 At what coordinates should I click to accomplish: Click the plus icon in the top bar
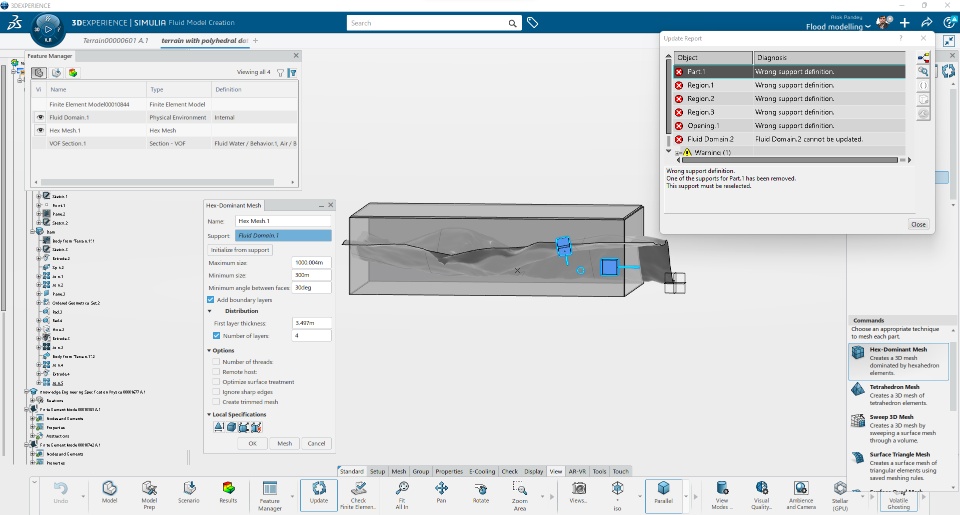tap(904, 23)
